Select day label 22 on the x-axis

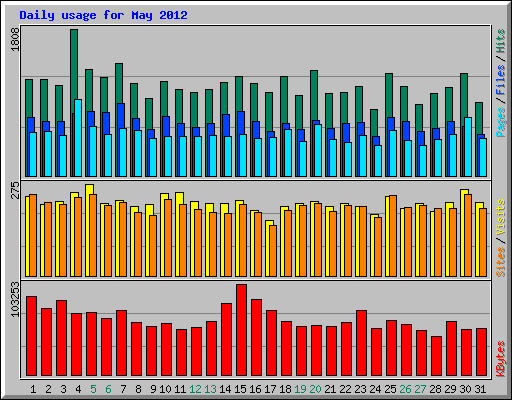[x=345, y=389]
